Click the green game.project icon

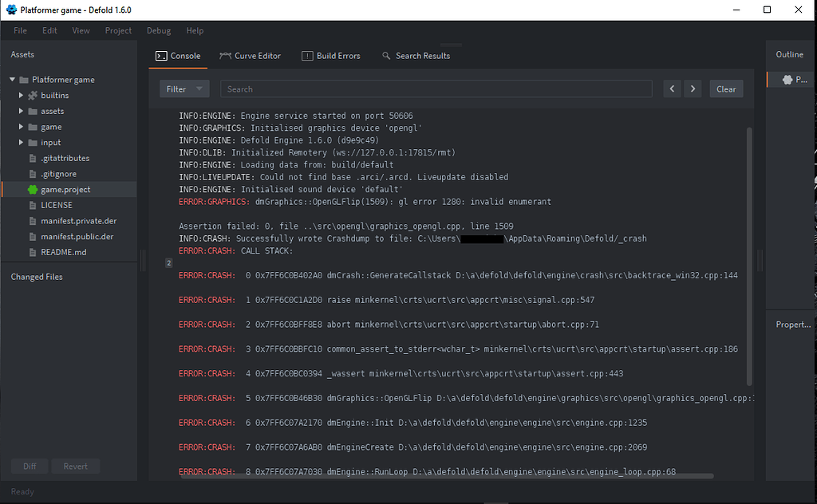[x=33, y=190]
